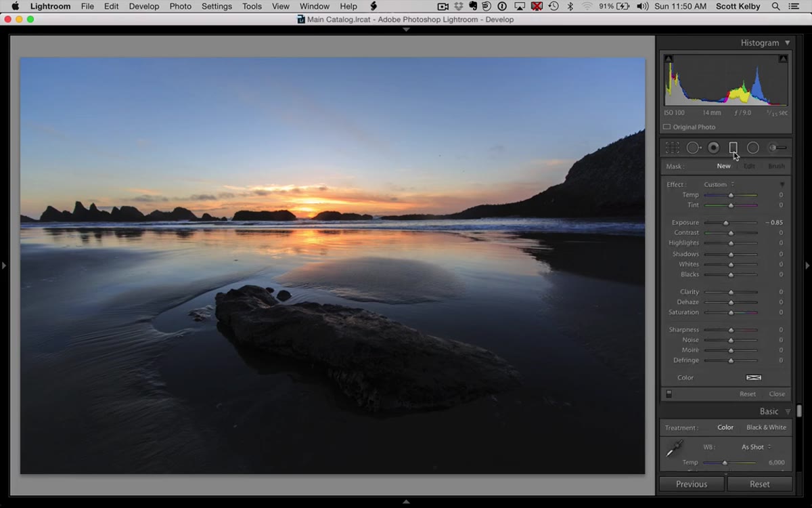Screen dimensions: 812x508
Task: Open the View menu
Action: coord(281,6)
